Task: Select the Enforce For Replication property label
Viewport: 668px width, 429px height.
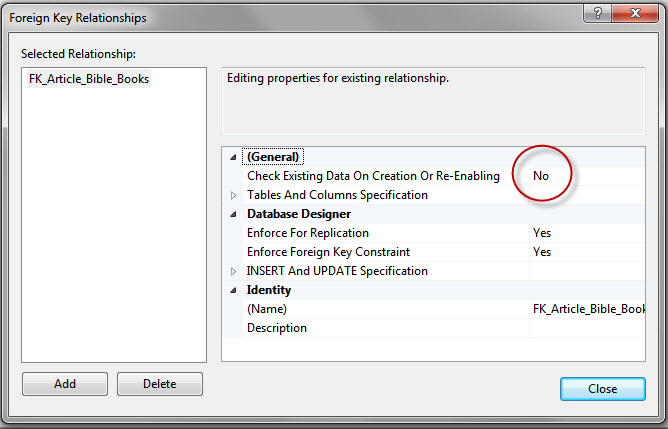Action: 308,233
